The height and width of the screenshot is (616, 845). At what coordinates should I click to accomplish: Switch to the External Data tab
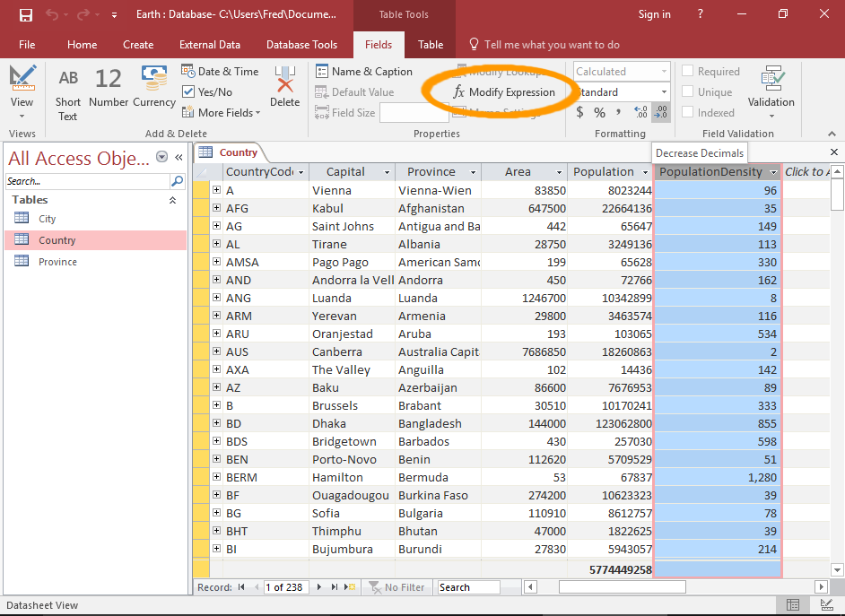tap(209, 45)
